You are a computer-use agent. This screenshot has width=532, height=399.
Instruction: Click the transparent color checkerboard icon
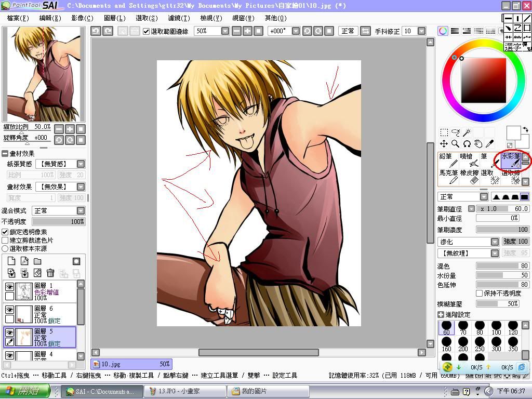coord(510,145)
